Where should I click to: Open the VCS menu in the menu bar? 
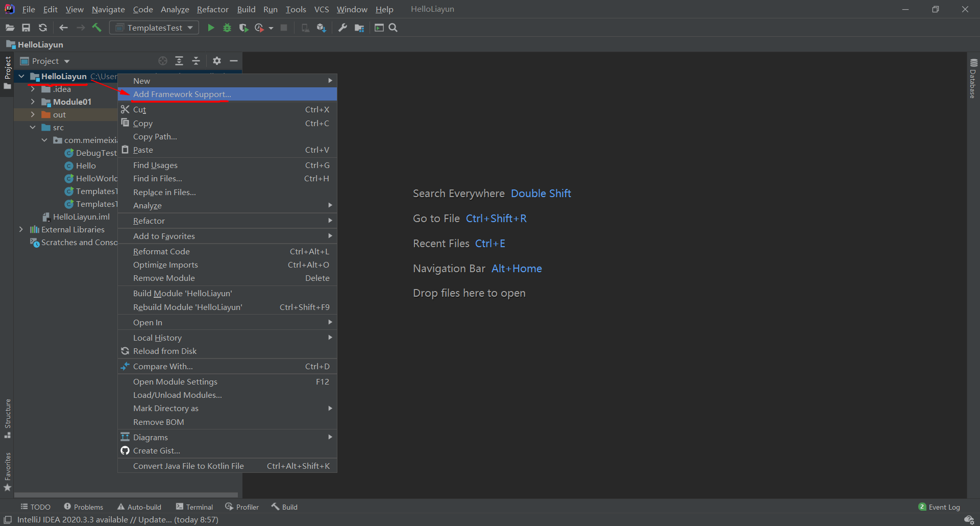point(322,9)
